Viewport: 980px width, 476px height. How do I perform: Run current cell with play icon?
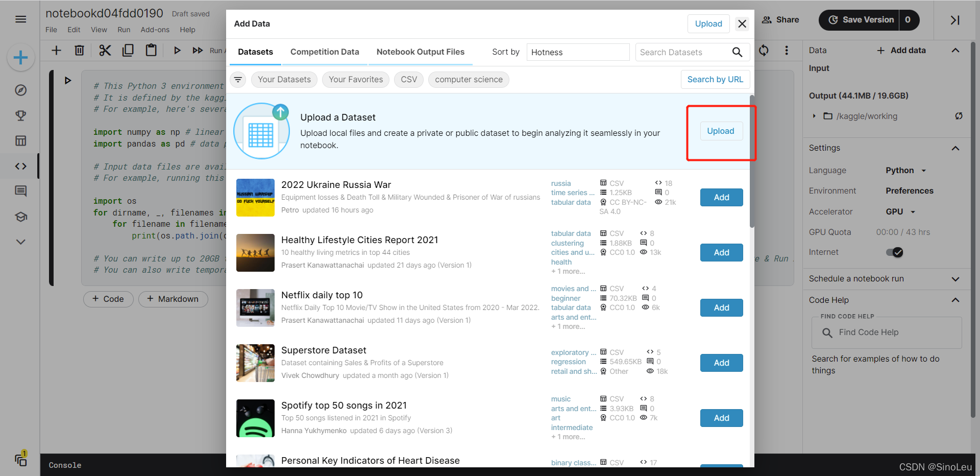click(x=177, y=50)
